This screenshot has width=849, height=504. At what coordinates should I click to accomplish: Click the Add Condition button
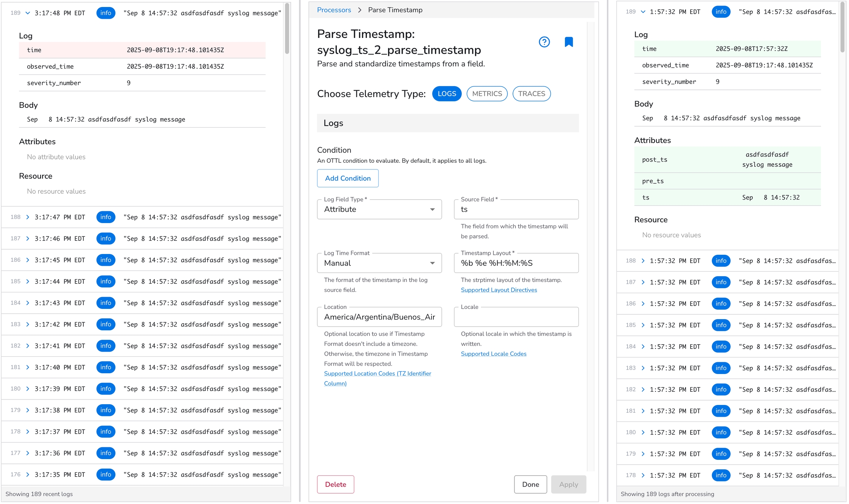coord(347,178)
